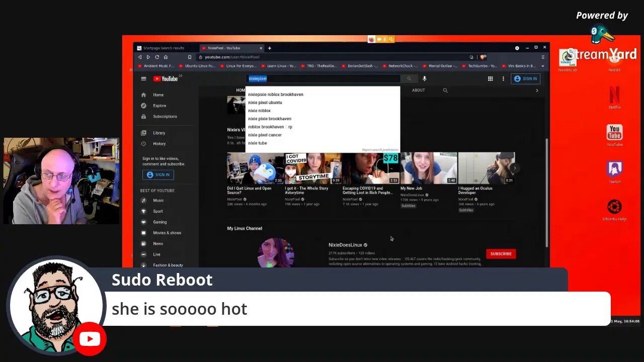The width and height of the screenshot is (644, 362).
Task: Open the NixieDoesLinux channel avatar
Action: [x=275, y=253]
